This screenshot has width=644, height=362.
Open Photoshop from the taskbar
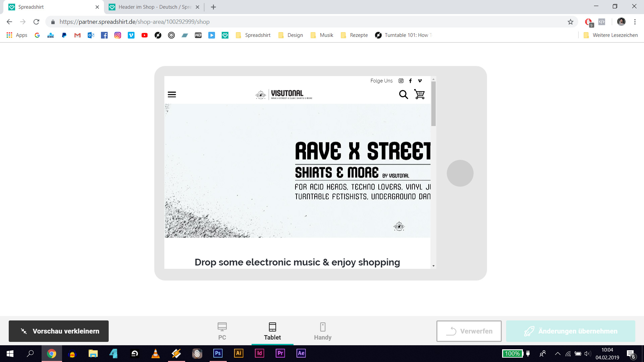coord(218,353)
